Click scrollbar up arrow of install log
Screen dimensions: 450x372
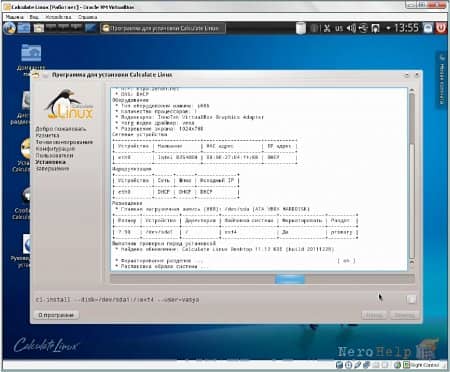(412, 90)
